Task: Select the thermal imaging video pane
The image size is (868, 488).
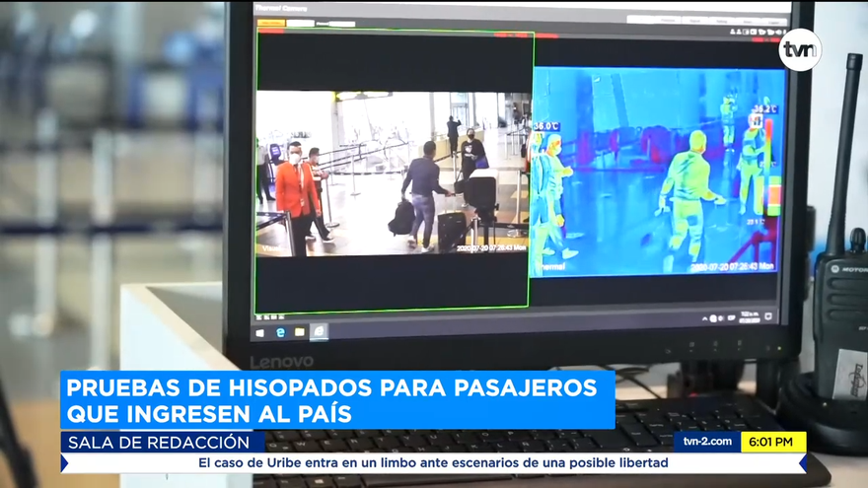Action: click(x=658, y=172)
